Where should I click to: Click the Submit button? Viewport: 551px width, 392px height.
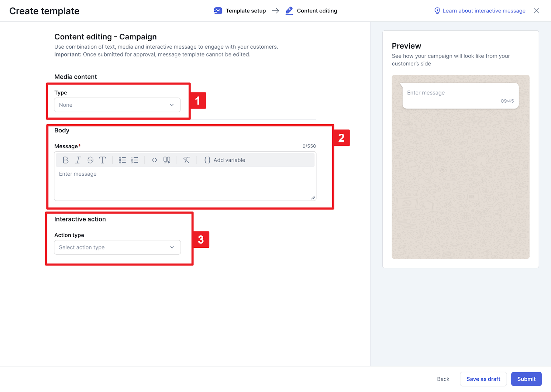tap(526, 379)
